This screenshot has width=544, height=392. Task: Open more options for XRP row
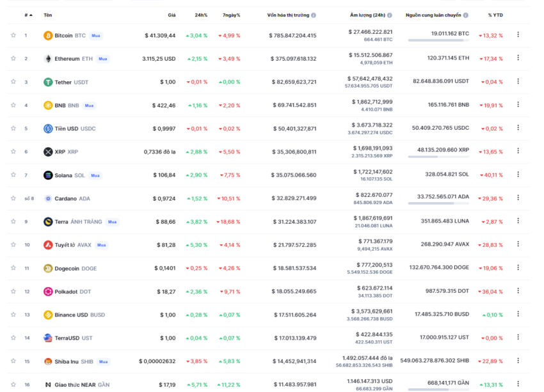(x=518, y=151)
